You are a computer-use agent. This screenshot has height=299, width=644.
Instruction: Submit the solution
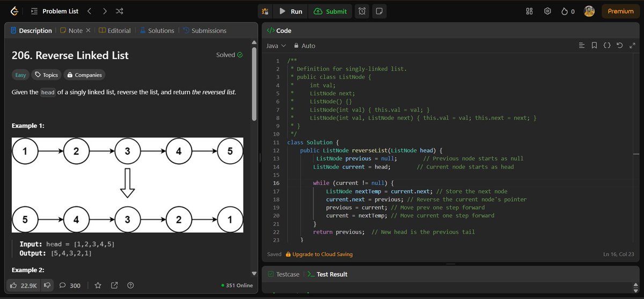[x=331, y=11]
